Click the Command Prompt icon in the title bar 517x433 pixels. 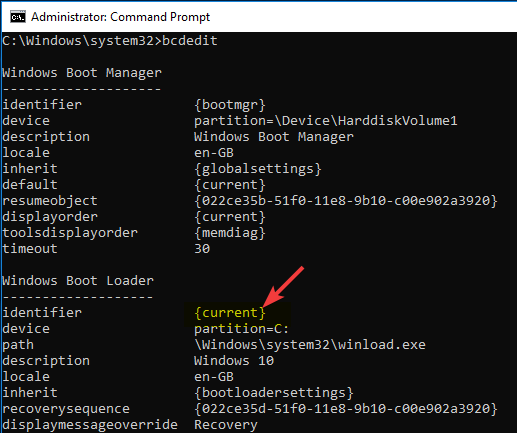click(x=17, y=17)
